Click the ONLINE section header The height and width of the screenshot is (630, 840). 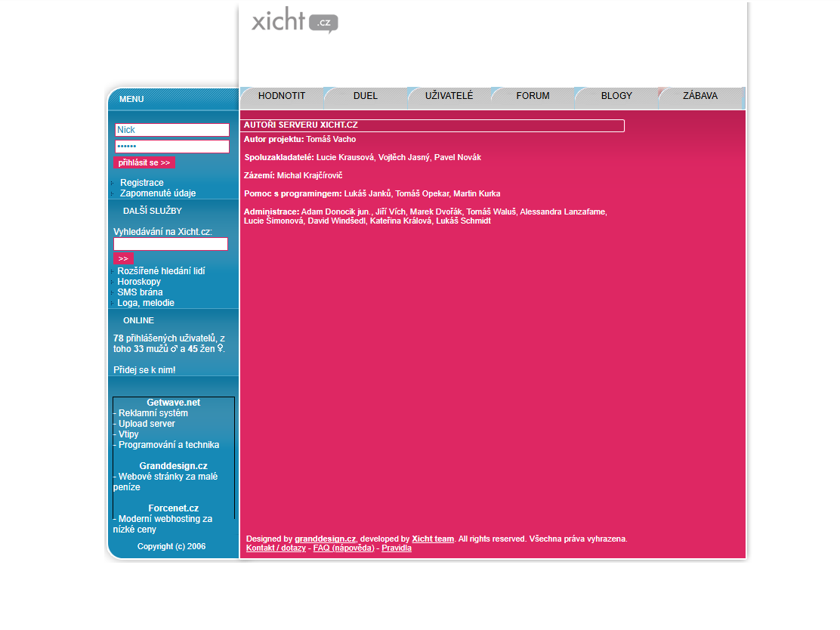[x=139, y=320]
